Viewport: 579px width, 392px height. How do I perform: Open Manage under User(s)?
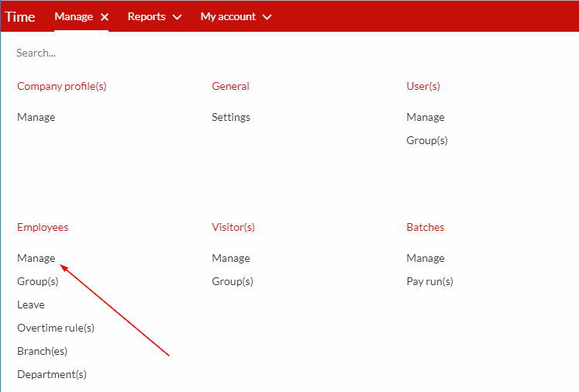[426, 118]
